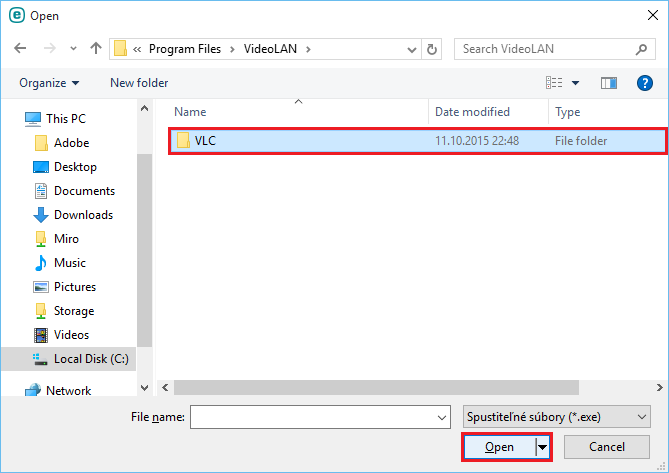Image resolution: width=669 pixels, height=473 pixels.
Task: Select Local Disk (C:) in sidebar
Action: pos(90,359)
